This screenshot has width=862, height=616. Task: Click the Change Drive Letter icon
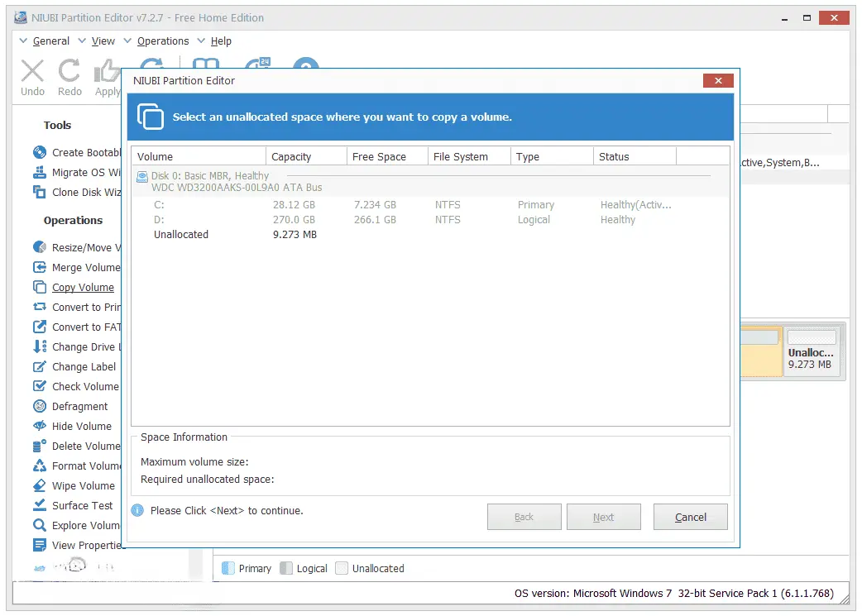click(40, 346)
